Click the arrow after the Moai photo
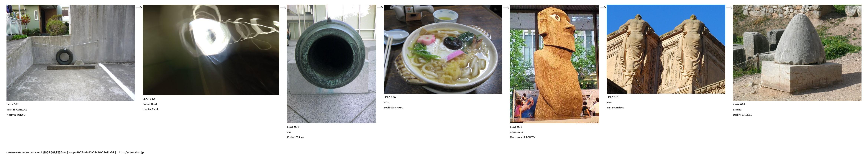 [603, 8]
